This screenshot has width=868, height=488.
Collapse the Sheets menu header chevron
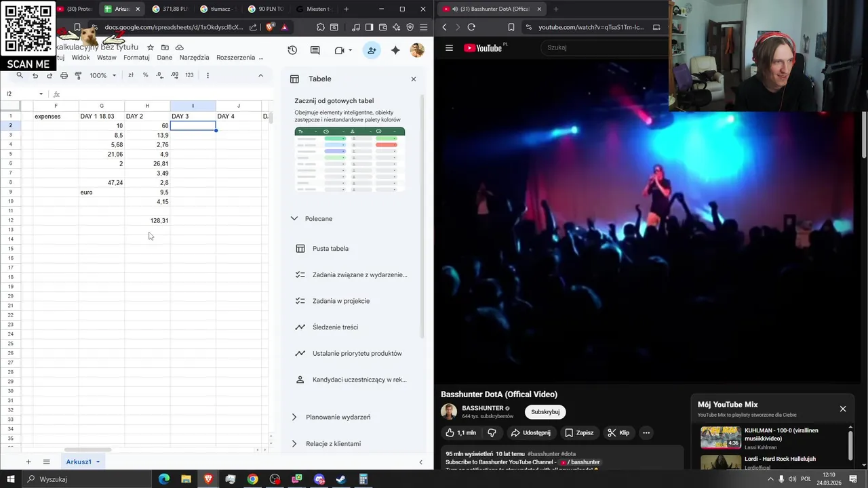click(x=260, y=75)
